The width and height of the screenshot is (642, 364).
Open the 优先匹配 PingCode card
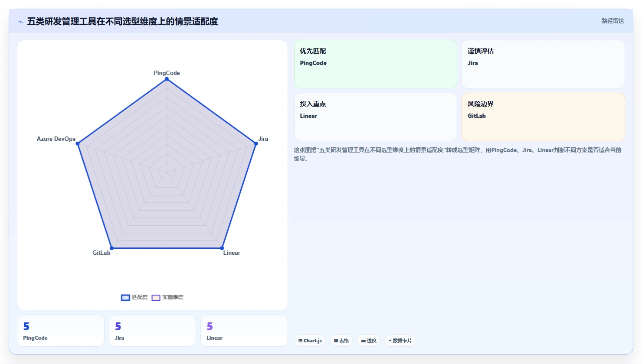coord(376,64)
